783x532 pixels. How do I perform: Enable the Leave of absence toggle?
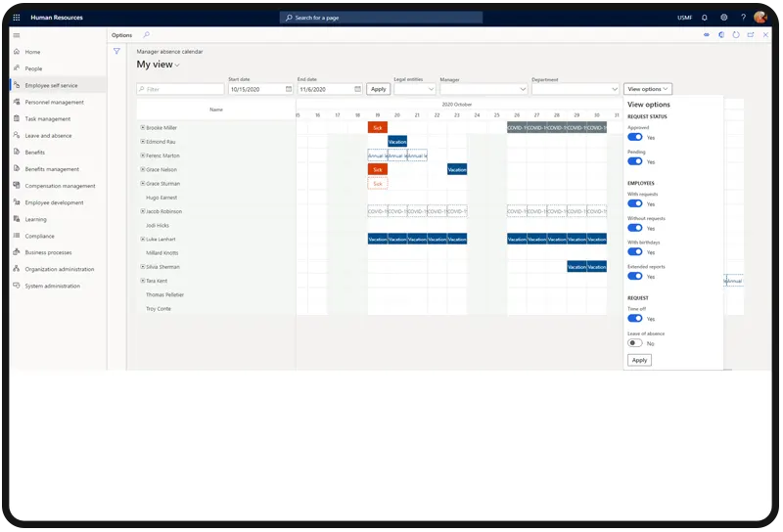[635, 343]
